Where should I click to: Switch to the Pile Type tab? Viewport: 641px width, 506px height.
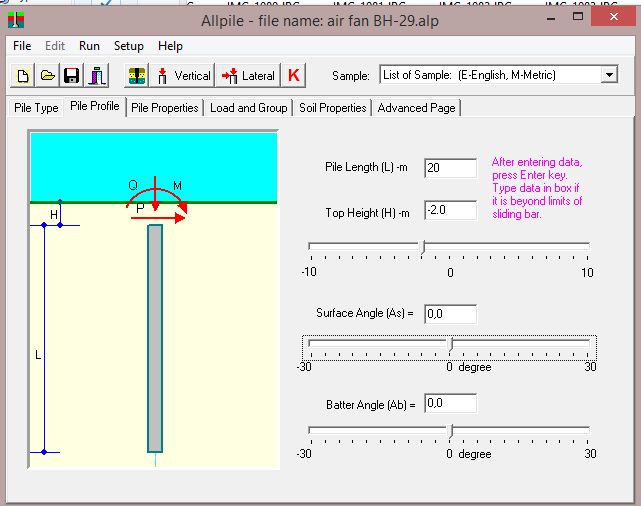pyautogui.click(x=36, y=108)
